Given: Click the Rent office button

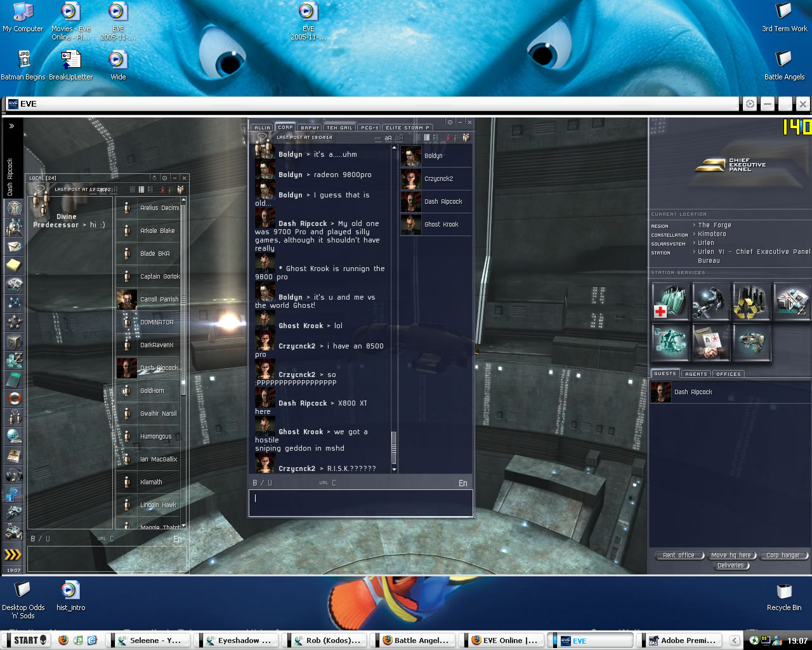Looking at the screenshot, I should click(679, 555).
